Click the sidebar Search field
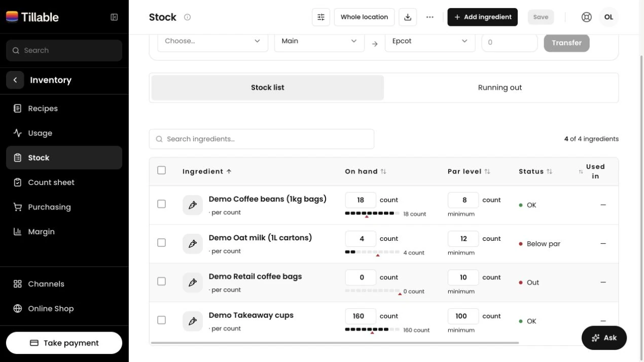644x362 pixels. (x=64, y=51)
